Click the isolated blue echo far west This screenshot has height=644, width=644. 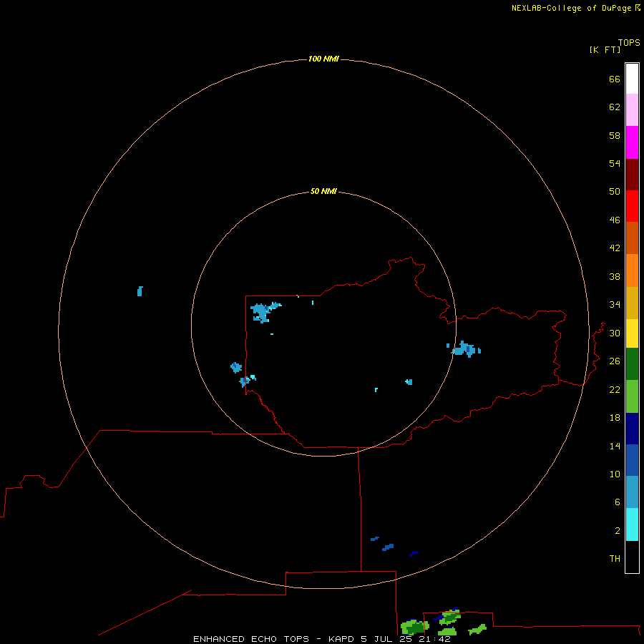coord(140,291)
